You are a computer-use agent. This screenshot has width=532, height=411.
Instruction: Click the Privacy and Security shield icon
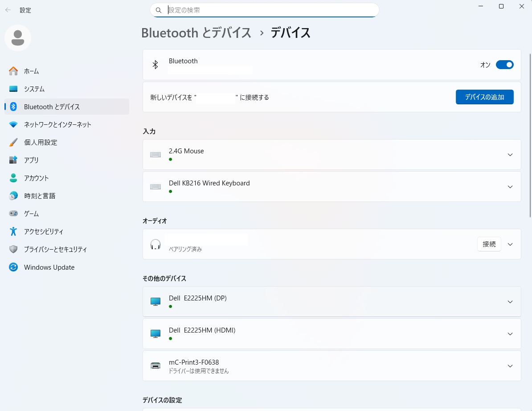click(x=13, y=249)
